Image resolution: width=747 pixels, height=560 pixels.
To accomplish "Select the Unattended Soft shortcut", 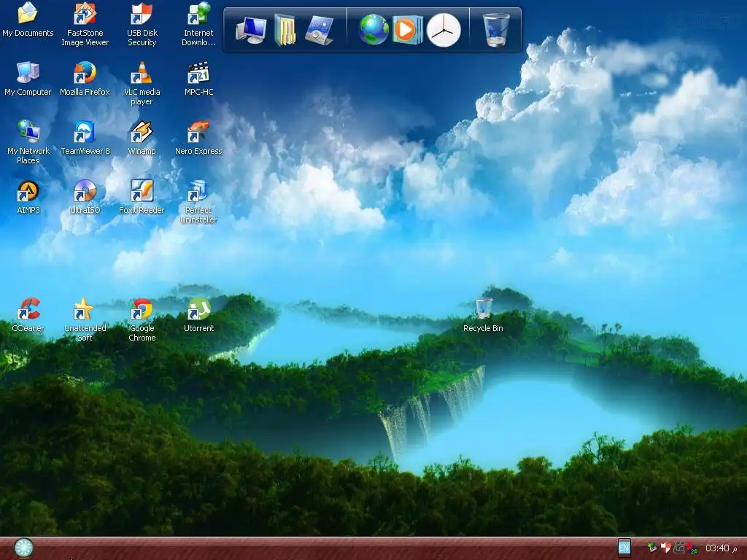I will click(x=85, y=319).
